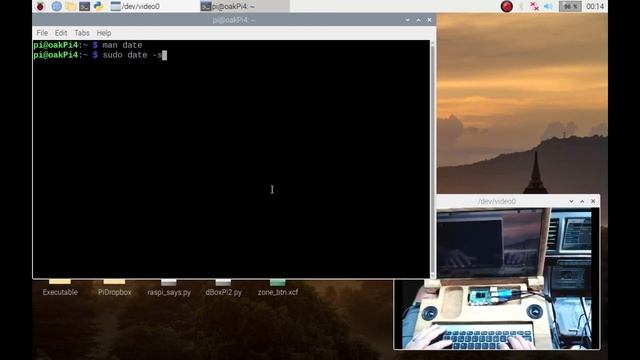
Task: Close the pi@oakPi4 terminal window
Action: [x=429, y=20]
